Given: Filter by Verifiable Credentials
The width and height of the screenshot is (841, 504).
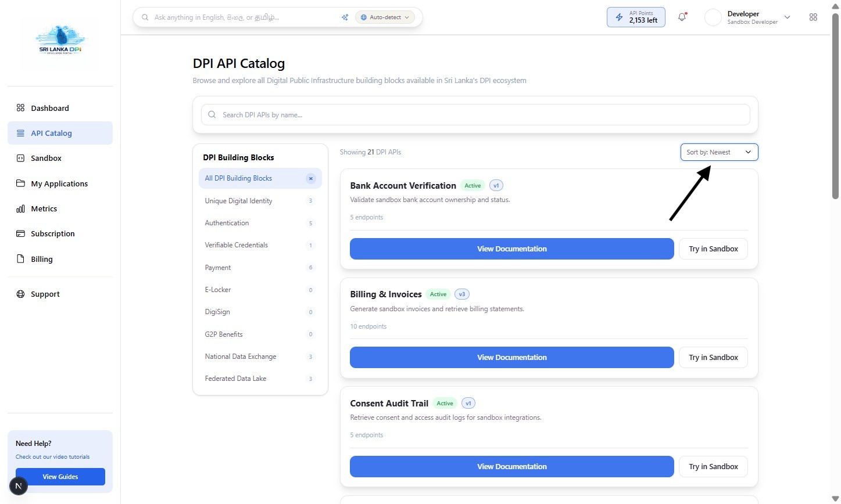Looking at the screenshot, I should point(260,245).
